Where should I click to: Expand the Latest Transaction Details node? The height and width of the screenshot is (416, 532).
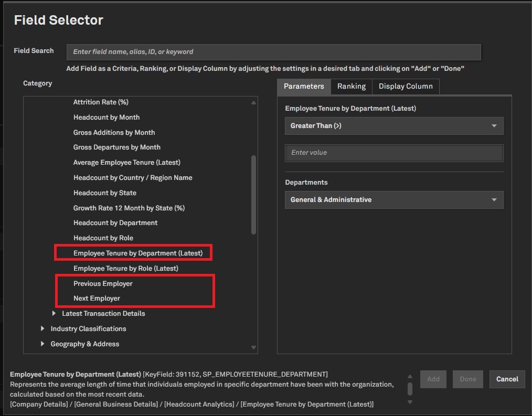54,314
